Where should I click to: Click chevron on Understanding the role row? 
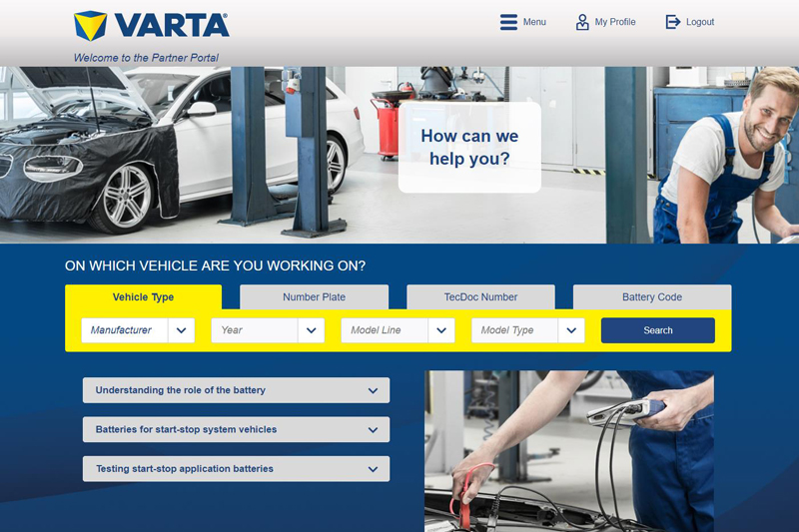point(373,391)
